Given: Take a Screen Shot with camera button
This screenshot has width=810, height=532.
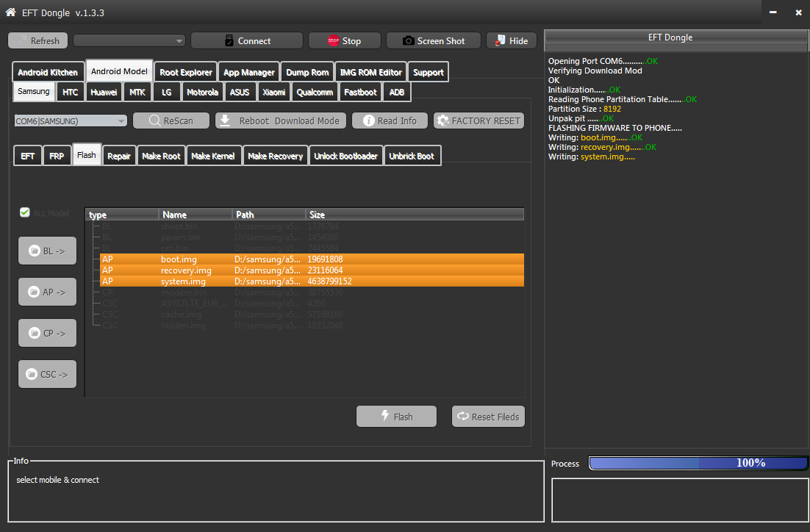Looking at the screenshot, I should (434, 41).
